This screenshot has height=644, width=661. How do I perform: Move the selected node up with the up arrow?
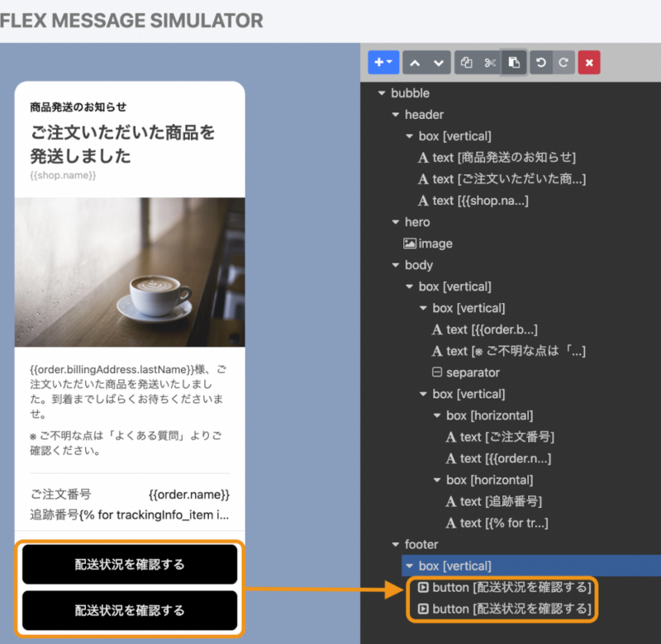pos(415,63)
